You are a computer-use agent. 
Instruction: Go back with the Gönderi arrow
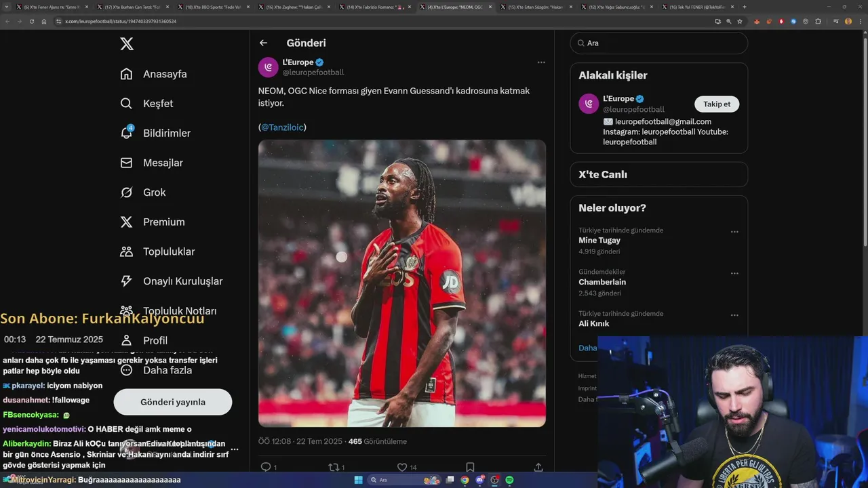coord(263,43)
